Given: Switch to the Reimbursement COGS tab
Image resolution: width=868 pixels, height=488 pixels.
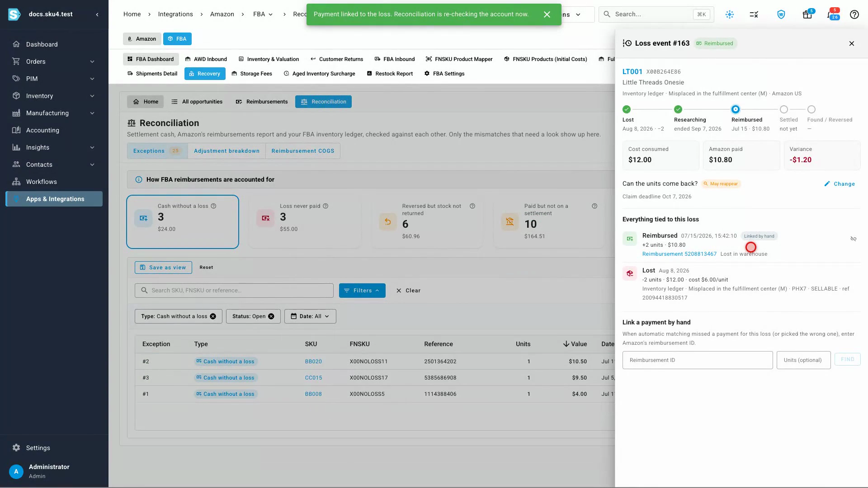Looking at the screenshot, I should pos(303,151).
